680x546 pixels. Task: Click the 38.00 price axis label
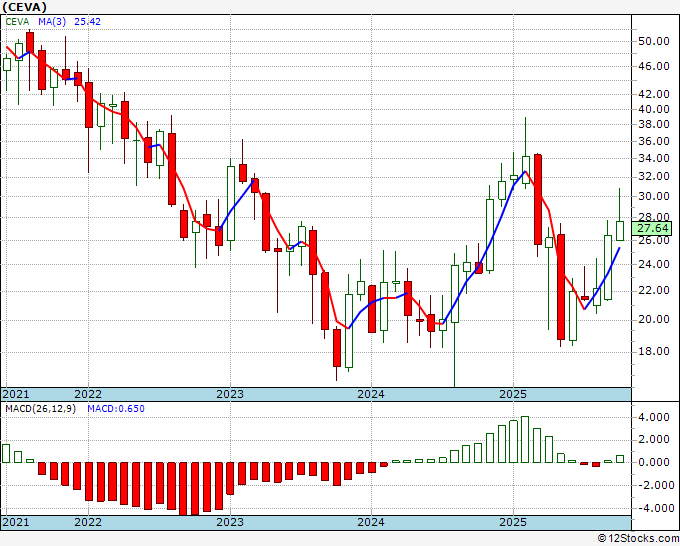click(x=654, y=124)
